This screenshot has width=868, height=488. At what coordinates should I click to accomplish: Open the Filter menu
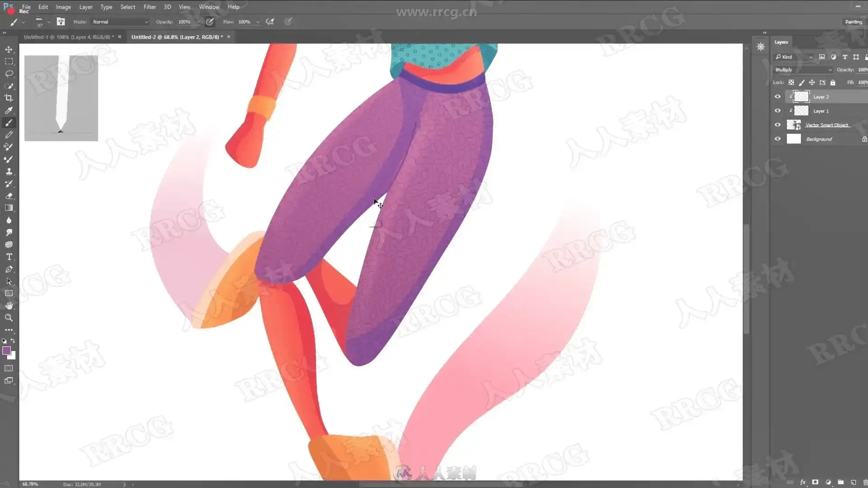pyautogui.click(x=150, y=7)
